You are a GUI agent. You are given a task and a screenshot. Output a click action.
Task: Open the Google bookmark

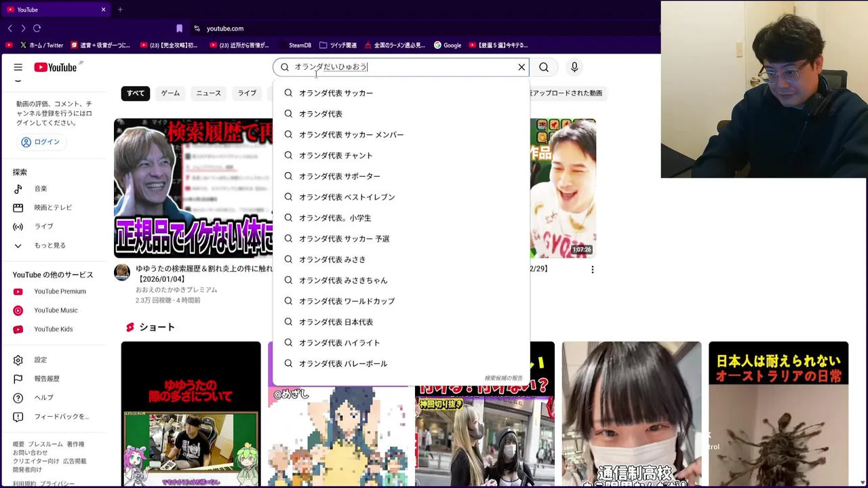(448, 45)
